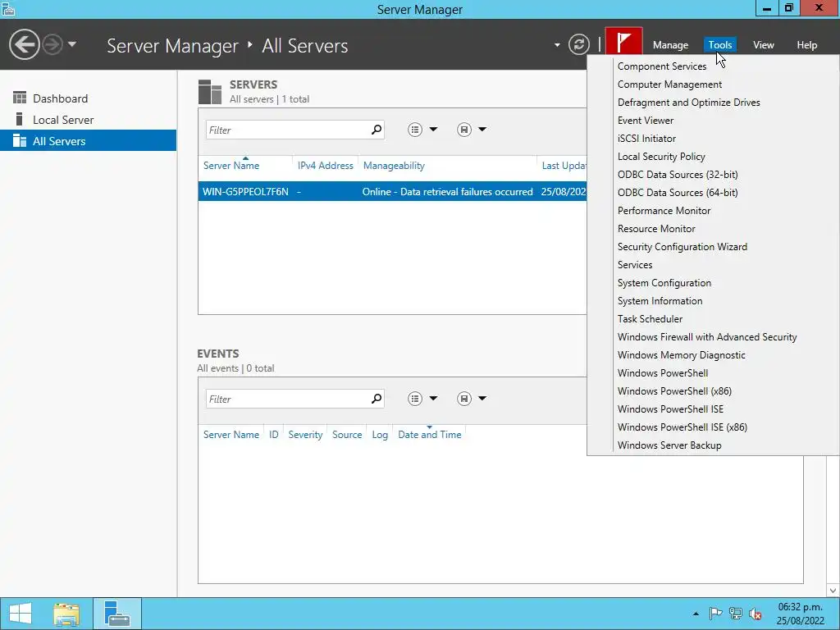Click Server Manager taskbar icon
Image resolution: width=840 pixels, height=630 pixels.
(116, 614)
